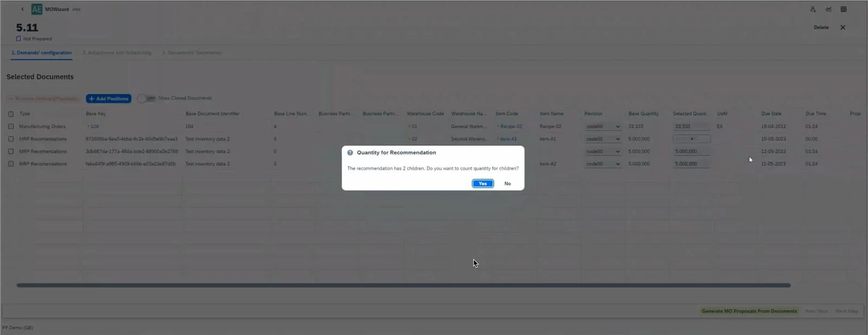Open the user profile icon
This screenshot has width=868, height=335.
click(813, 9)
